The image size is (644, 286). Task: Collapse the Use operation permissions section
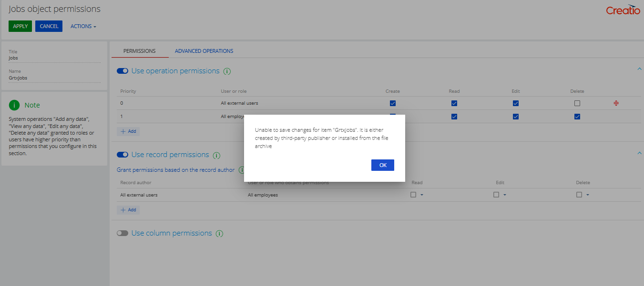639,69
